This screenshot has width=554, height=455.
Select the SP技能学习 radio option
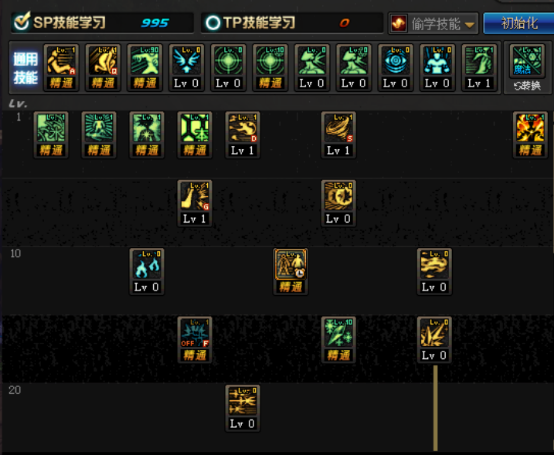pos(22,22)
